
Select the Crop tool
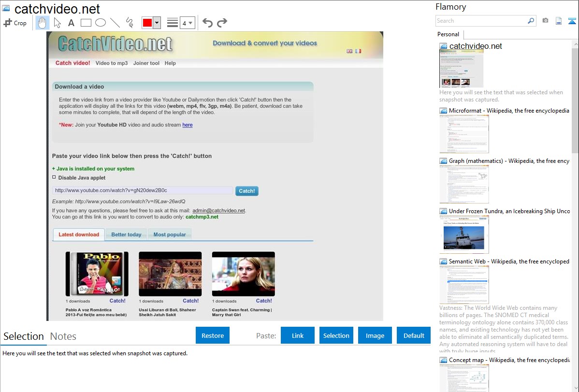point(15,23)
